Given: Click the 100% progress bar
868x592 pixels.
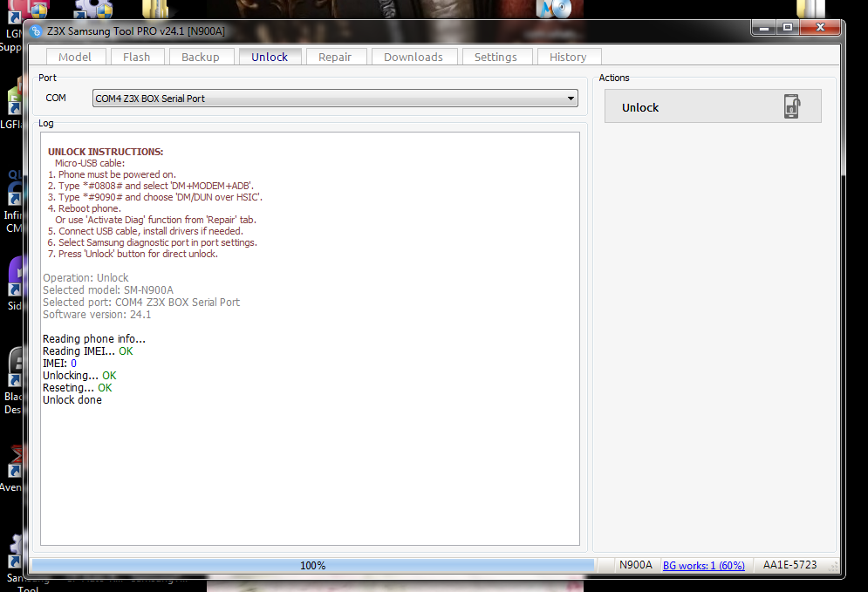Looking at the screenshot, I should point(313,566).
